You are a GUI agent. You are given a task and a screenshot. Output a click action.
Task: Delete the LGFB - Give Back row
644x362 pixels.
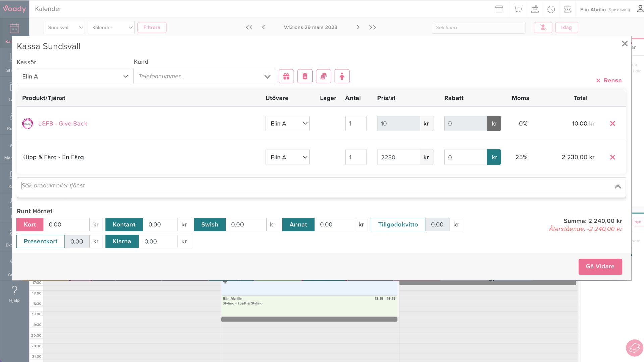pyautogui.click(x=612, y=123)
